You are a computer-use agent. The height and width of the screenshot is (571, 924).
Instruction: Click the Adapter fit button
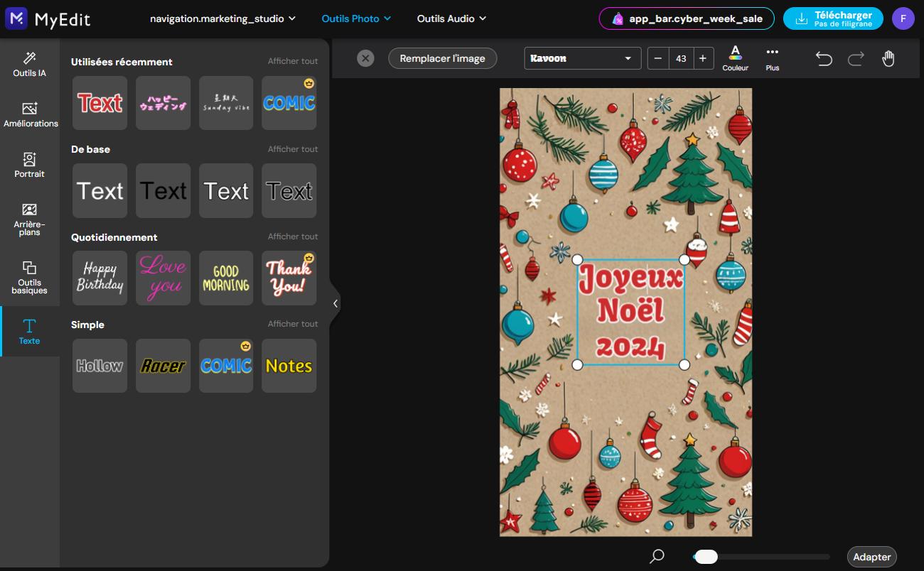pyautogui.click(x=871, y=557)
